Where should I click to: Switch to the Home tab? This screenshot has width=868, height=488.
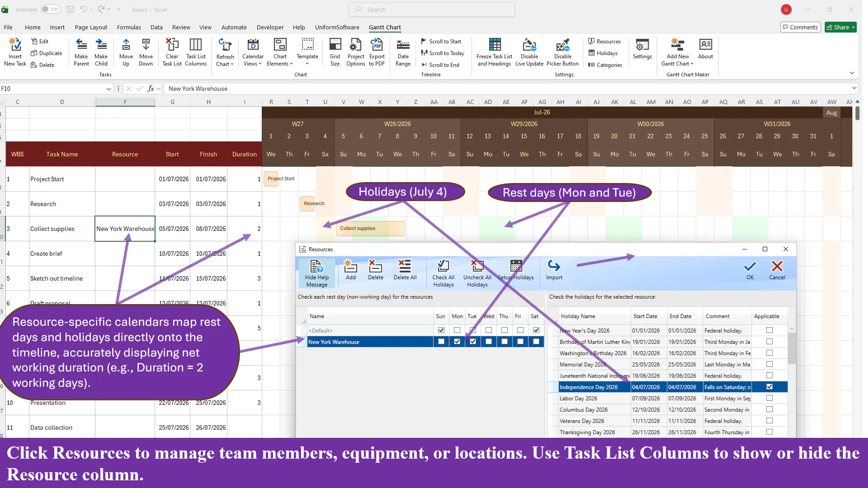pyautogui.click(x=33, y=27)
